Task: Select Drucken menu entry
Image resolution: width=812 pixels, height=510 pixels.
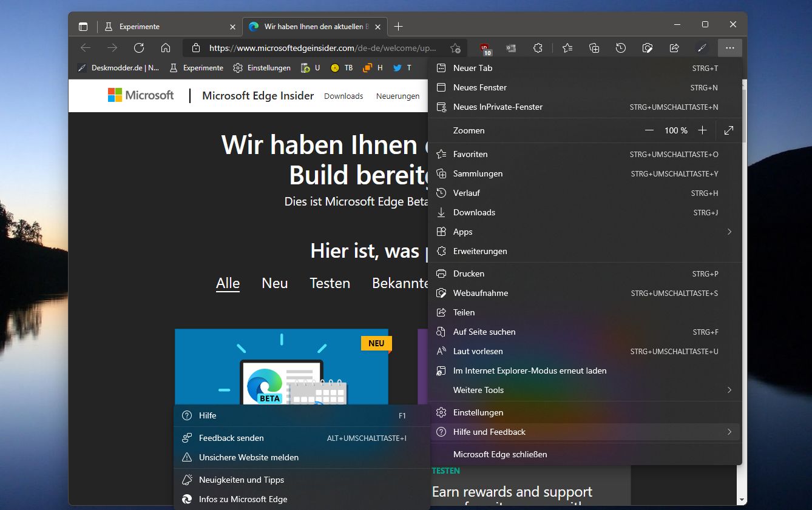Action: click(x=585, y=274)
